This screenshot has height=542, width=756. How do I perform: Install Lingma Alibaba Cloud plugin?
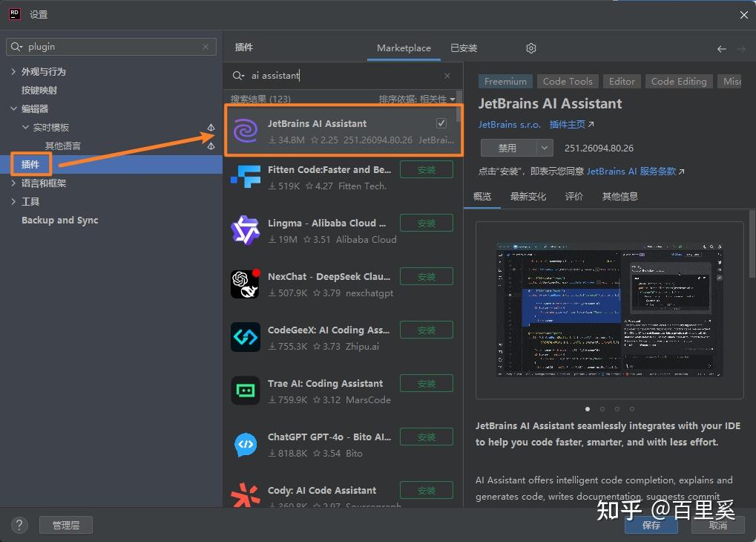[426, 223]
